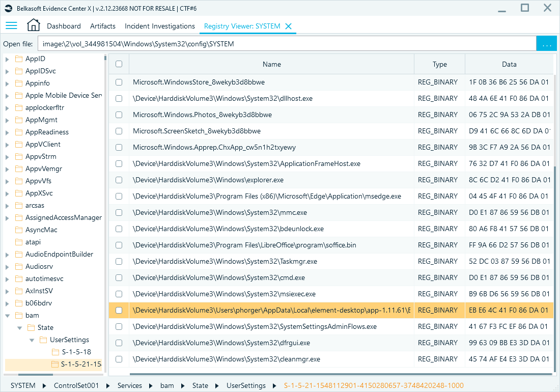Select the S-1-5-21-15 tree item
Screen dimensions: 560x392
coord(81,364)
